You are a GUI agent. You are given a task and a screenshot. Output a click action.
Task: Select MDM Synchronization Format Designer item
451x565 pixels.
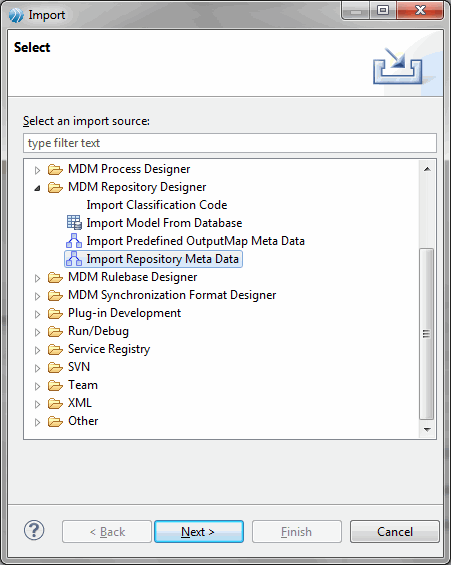172,295
